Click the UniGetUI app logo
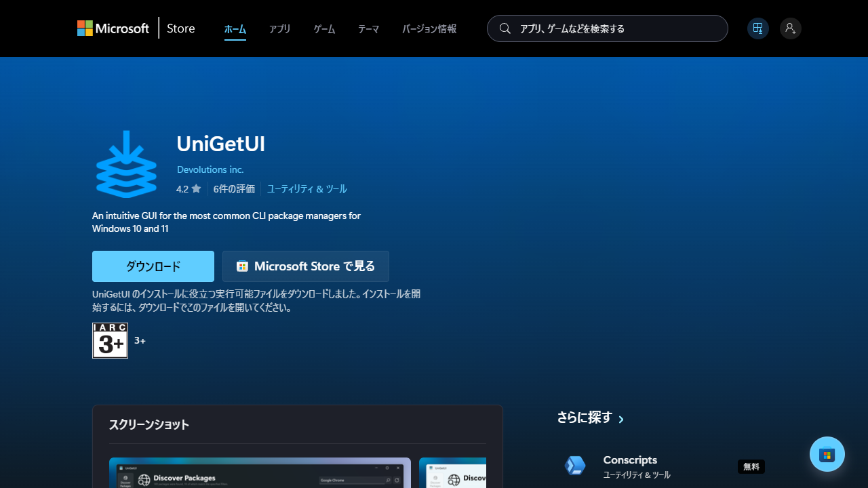868x488 pixels. pos(127,163)
